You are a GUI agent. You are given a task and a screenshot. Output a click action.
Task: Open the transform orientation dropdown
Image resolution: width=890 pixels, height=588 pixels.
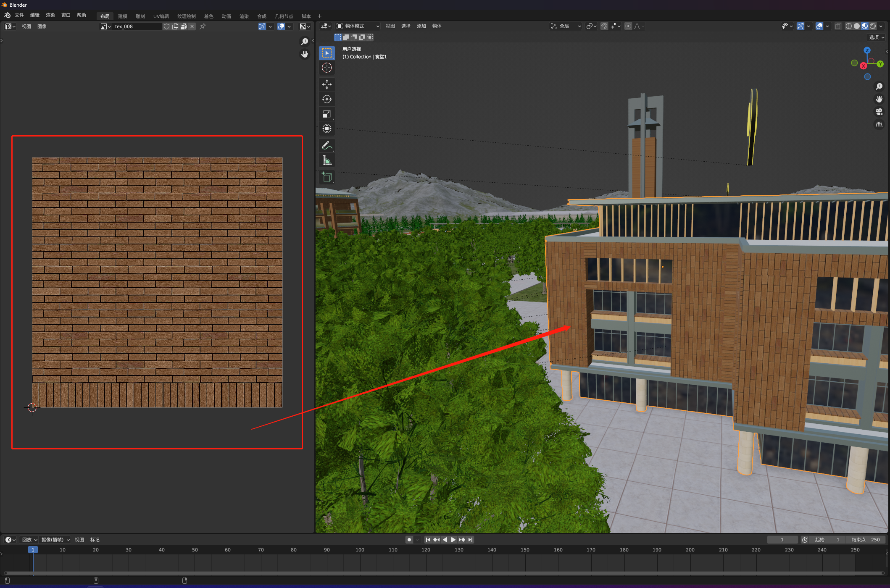[x=566, y=26]
